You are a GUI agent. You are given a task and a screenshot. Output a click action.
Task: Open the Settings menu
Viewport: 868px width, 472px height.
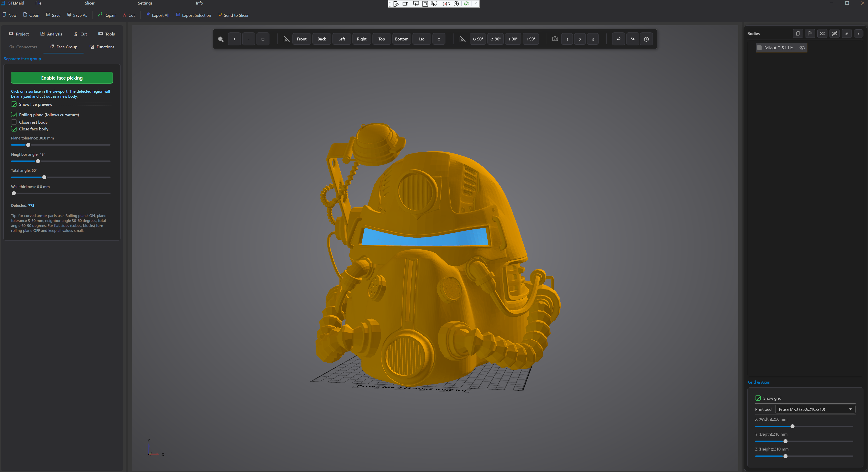point(145,3)
